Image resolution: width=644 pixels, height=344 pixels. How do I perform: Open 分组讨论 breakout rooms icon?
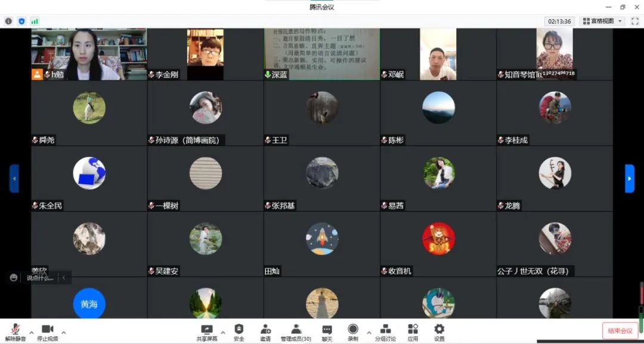click(385, 333)
